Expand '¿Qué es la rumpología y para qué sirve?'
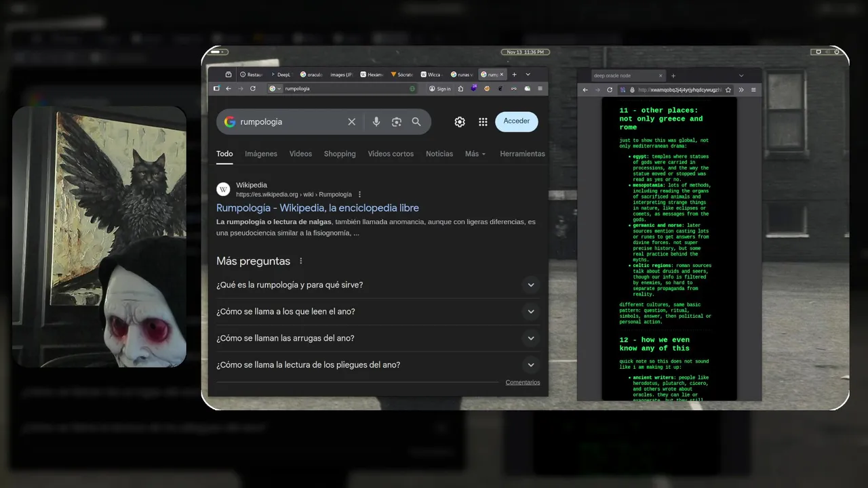 pyautogui.click(x=531, y=285)
